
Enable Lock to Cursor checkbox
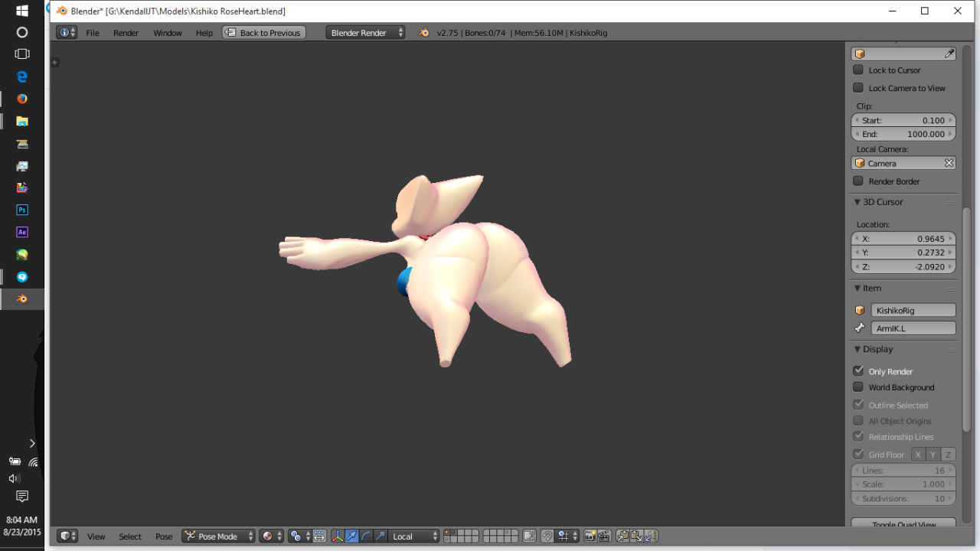pos(858,70)
